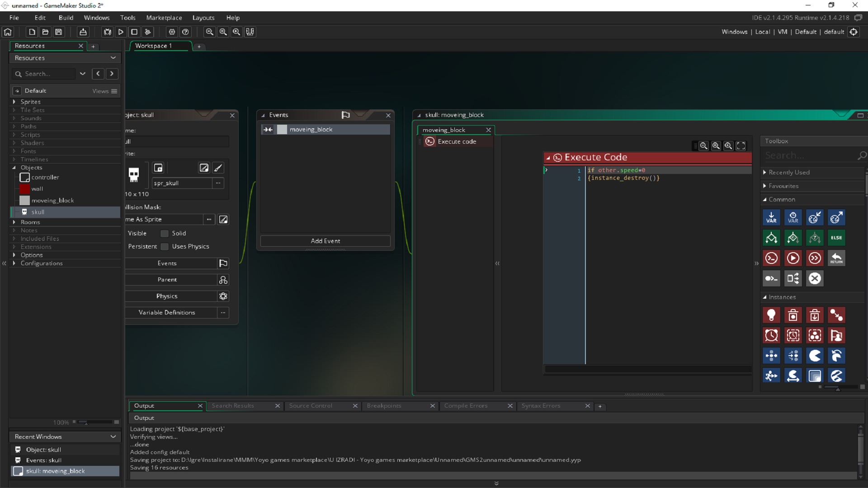868x488 pixels.
Task: Check the Uses Physics option
Action: [x=164, y=247]
